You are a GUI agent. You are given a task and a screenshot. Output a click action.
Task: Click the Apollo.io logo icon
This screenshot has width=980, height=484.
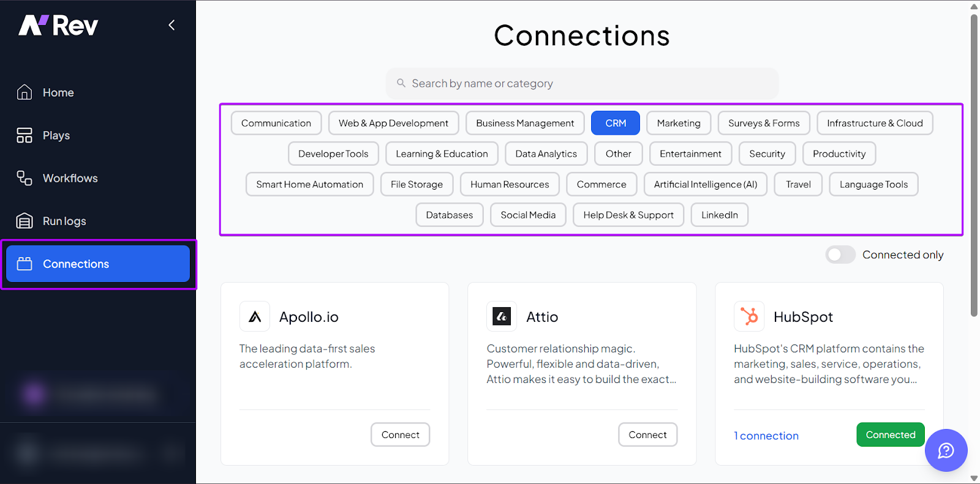[x=255, y=316]
